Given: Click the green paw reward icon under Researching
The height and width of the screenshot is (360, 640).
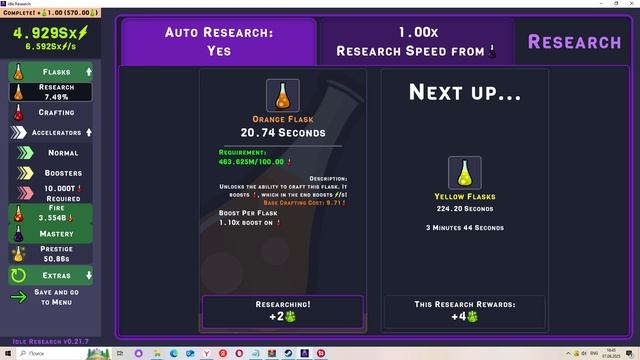Looking at the screenshot, I should coord(290,316).
